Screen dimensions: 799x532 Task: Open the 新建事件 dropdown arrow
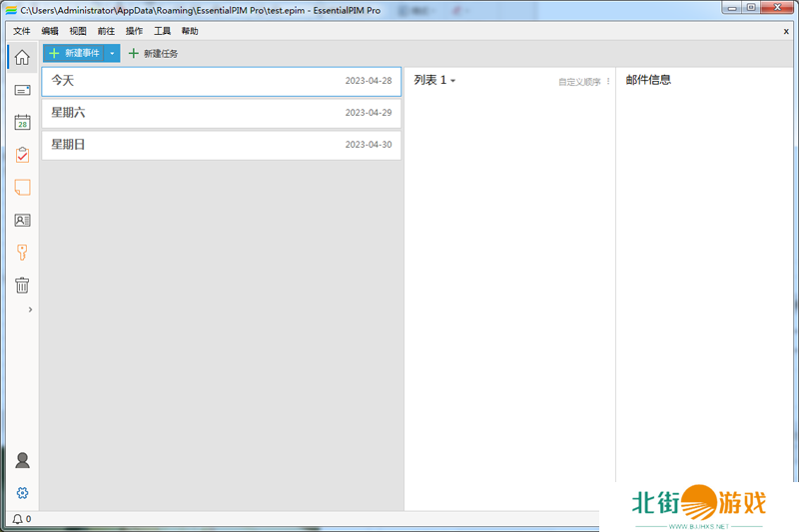pos(113,53)
